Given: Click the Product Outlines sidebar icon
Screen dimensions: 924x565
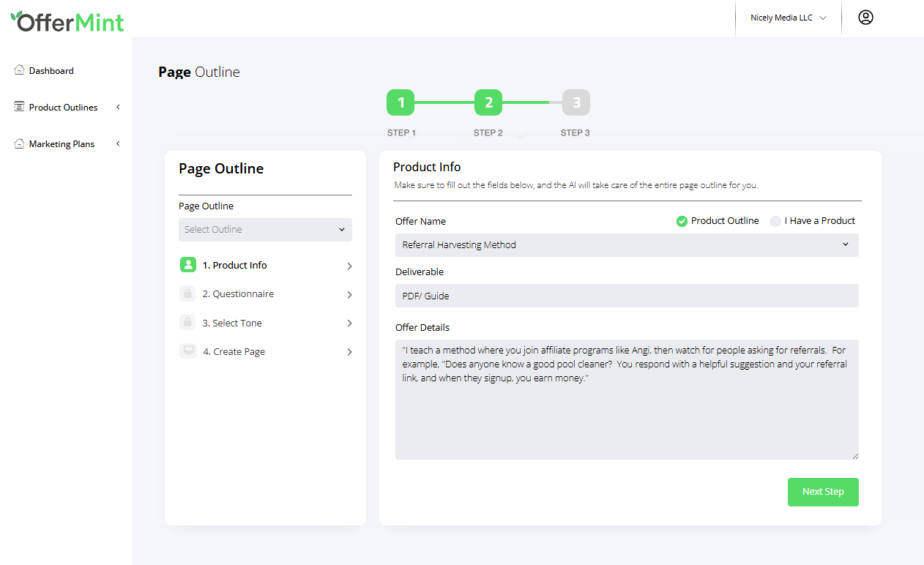Looking at the screenshot, I should [x=20, y=107].
